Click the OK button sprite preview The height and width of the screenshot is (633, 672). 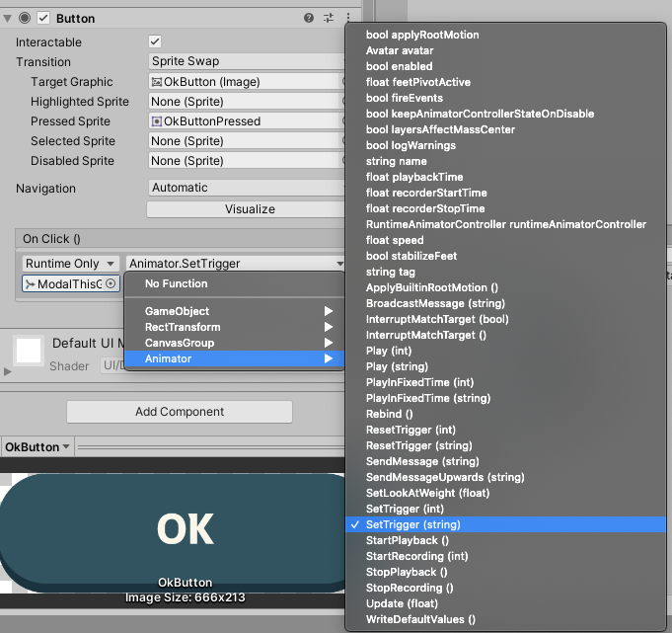click(x=173, y=532)
